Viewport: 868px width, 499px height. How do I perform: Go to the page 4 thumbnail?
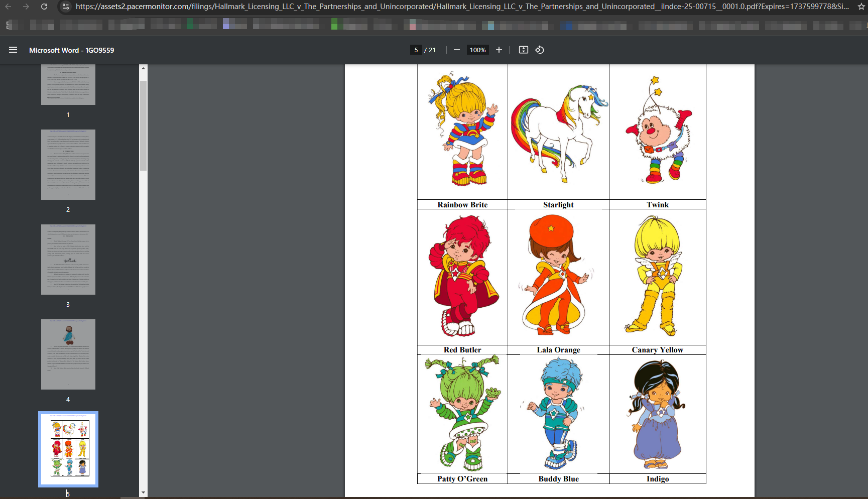[68, 354]
